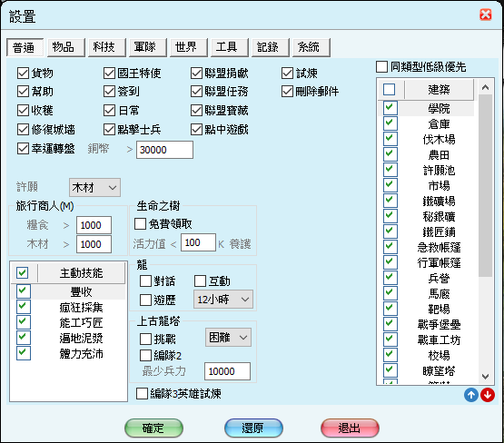Switch to the 軍隊 tab
The width and height of the screenshot is (504, 443).
(x=144, y=47)
